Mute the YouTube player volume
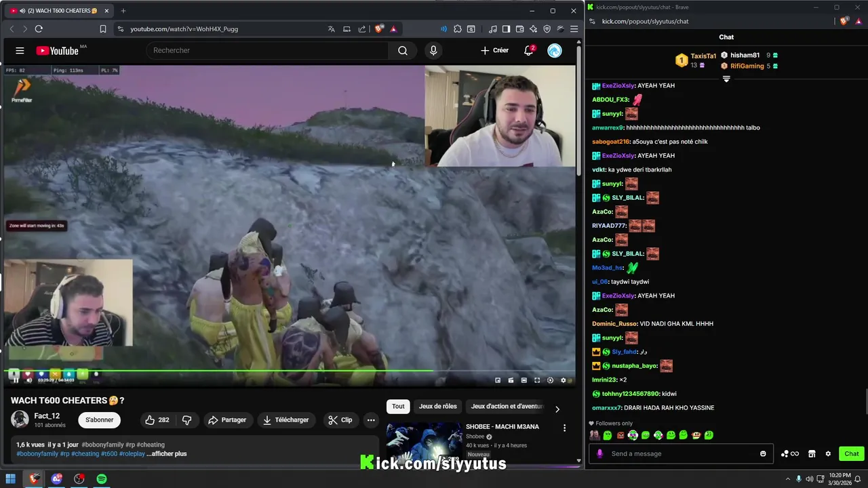 click(28, 380)
